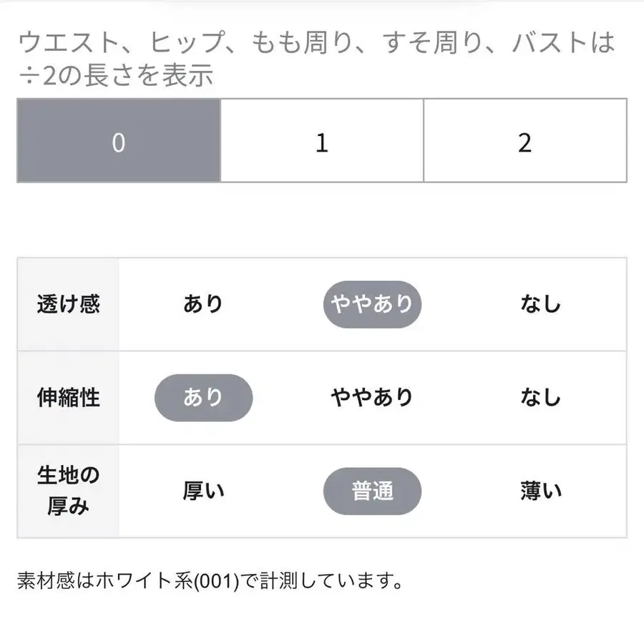Click the selected あり pill for 伸縮性

pos(203,397)
